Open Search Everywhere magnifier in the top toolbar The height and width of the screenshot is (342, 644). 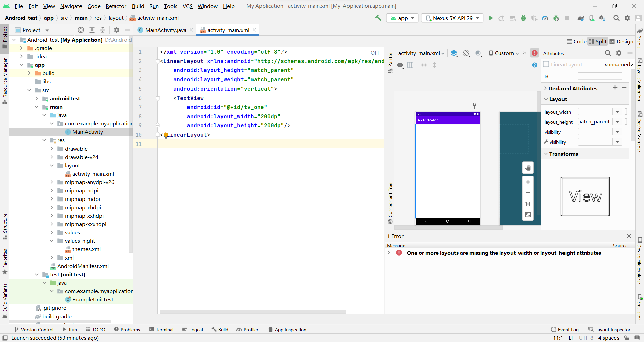tap(616, 18)
